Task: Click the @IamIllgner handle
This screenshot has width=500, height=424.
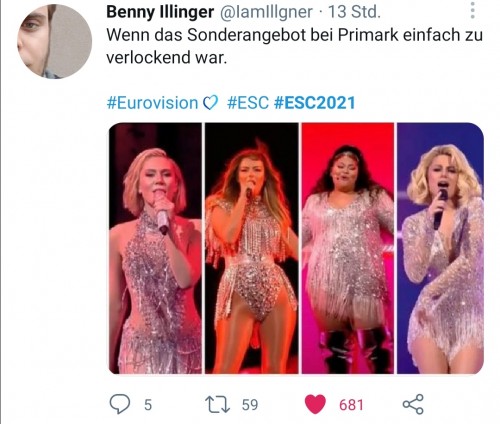Action: (266, 12)
